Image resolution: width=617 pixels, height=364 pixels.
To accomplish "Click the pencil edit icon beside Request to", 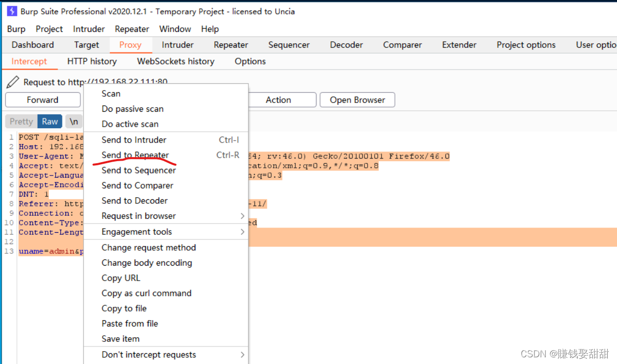I will coord(12,82).
